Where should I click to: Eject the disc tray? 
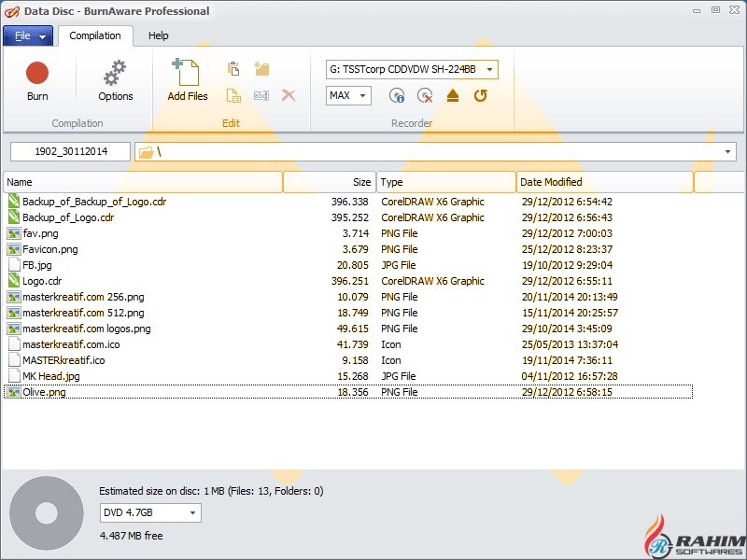click(453, 96)
